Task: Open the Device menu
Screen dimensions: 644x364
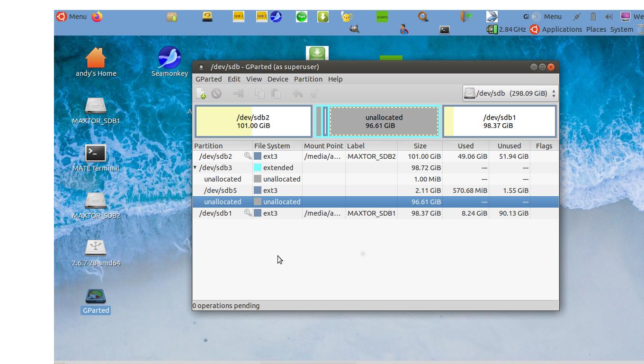Action: pyautogui.click(x=277, y=79)
